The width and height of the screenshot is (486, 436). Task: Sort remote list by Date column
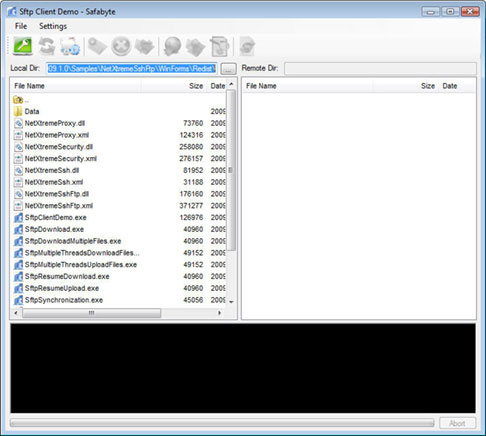pos(456,86)
